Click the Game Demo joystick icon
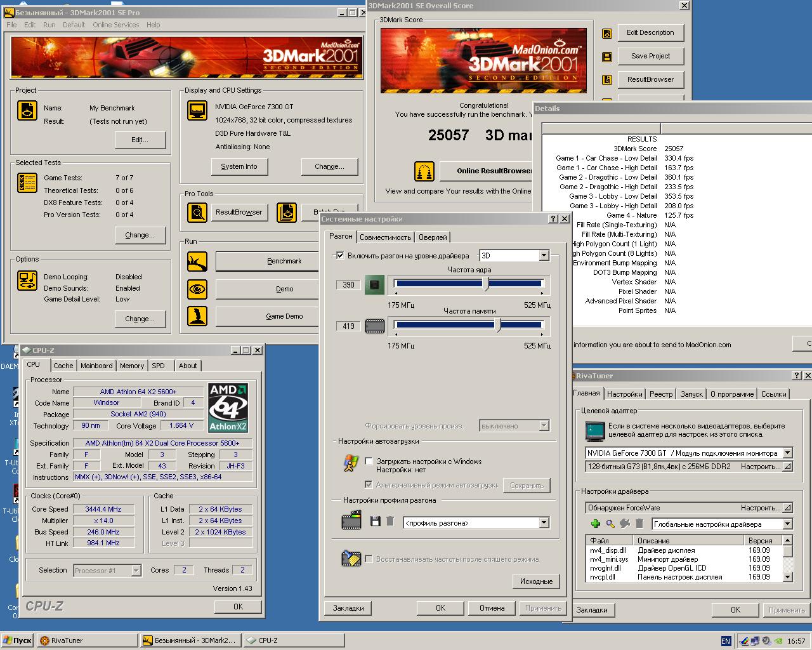812x650 pixels. coord(197,316)
